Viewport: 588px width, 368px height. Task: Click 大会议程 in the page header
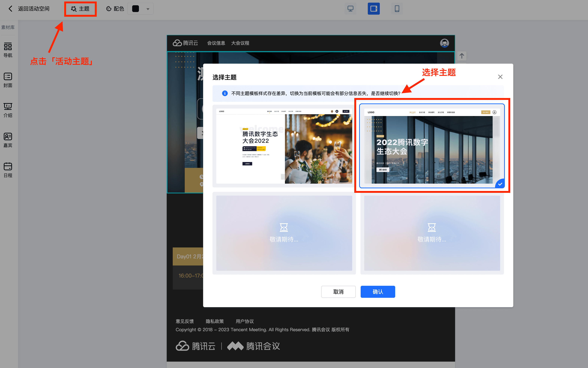240,43
